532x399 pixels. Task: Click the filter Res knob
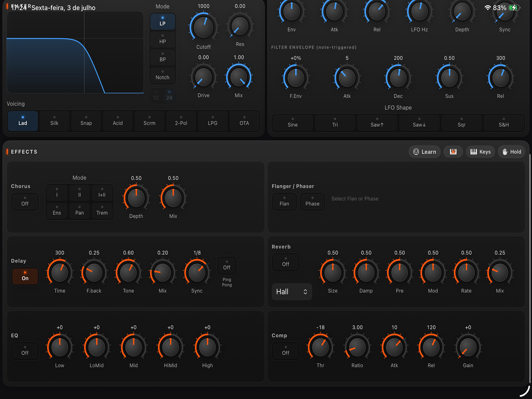pos(240,26)
